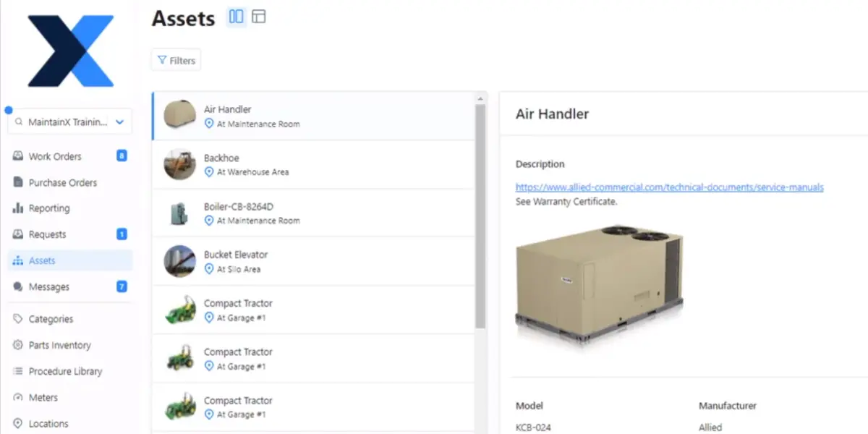Image resolution: width=868 pixels, height=434 pixels.
Task: Click the Parts Inventory gear icon
Action: click(x=18, y=345)
